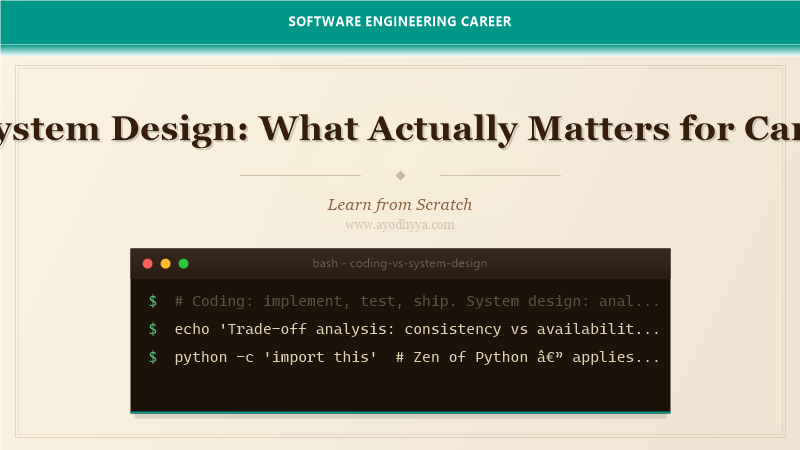This screenshot has height=450, width=800.
Task: Click the yellow minimize dot in terminal
Action: (x=165, y=264)
